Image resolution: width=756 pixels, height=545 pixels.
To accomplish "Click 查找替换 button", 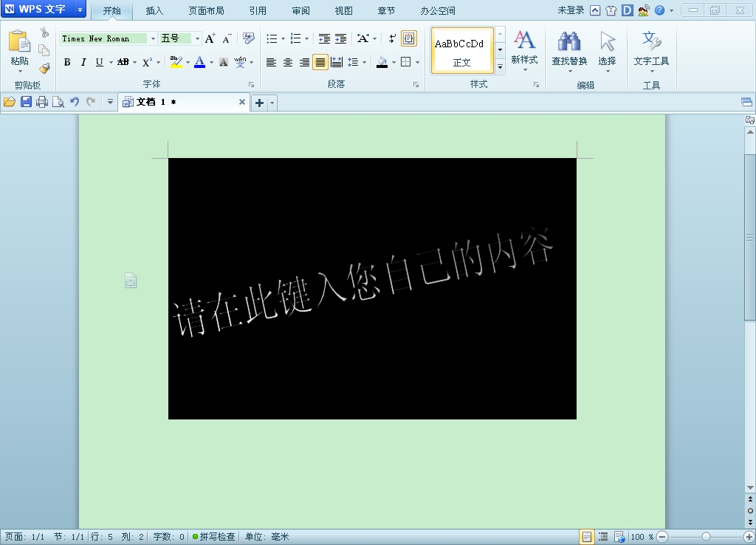I will coord(569,52).
